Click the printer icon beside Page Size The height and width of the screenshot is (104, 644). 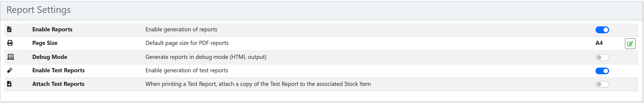[x=10, y=43]
